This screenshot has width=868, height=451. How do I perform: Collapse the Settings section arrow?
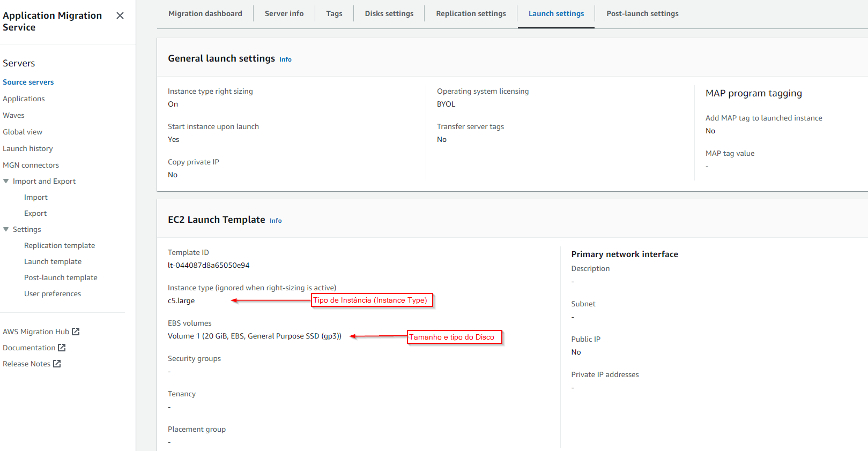coord(6,229)
